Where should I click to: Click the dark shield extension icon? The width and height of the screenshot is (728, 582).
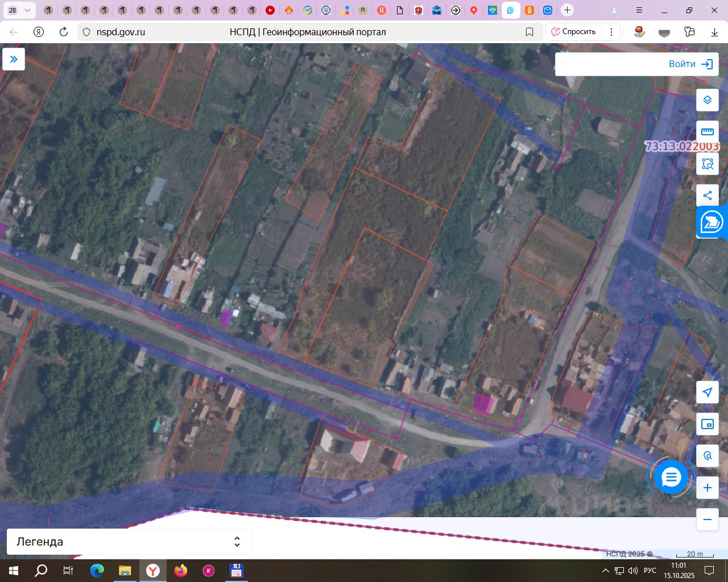[x=664, y=32]
